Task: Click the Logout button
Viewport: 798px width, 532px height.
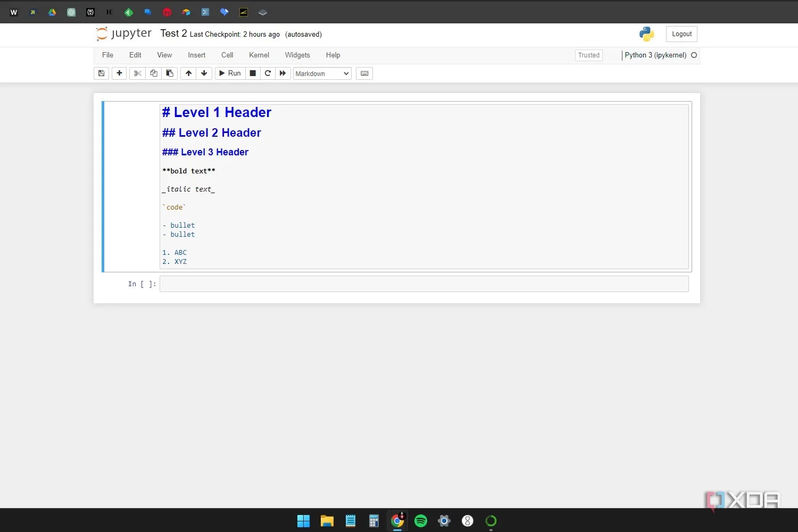Action: 681,34
